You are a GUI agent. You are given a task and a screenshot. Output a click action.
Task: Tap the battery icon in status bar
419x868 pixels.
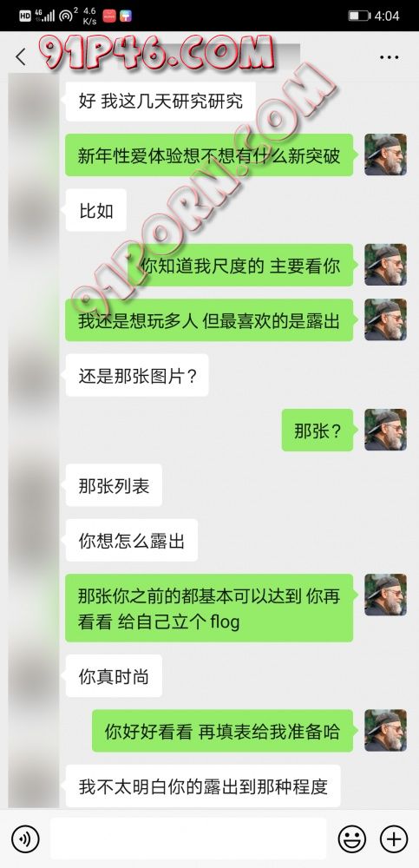(x=358, y=16)
